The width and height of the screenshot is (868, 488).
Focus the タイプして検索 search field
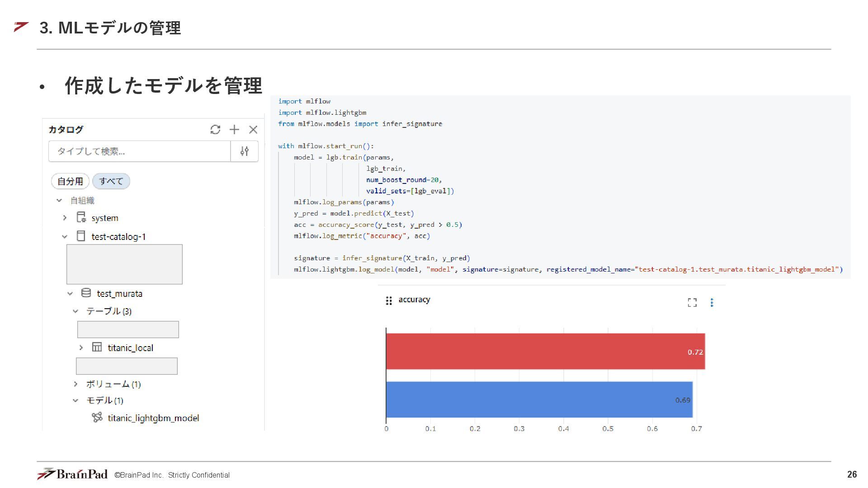[139, 151]
